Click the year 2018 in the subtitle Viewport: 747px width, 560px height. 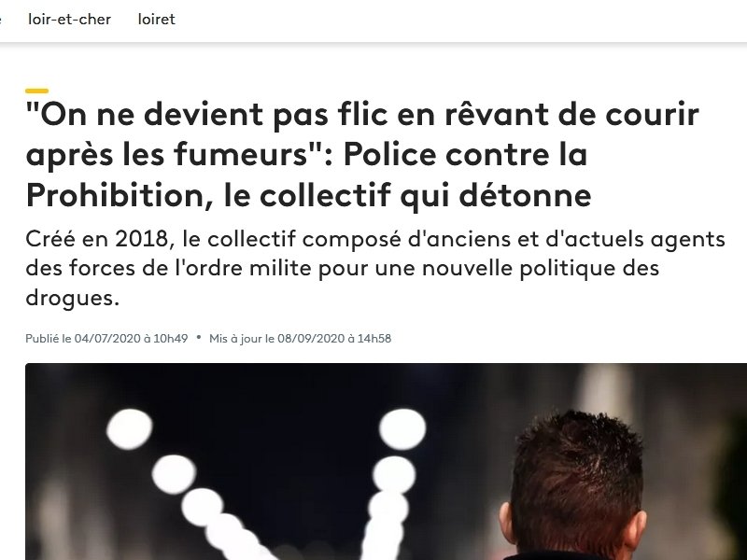click(142, 239)
